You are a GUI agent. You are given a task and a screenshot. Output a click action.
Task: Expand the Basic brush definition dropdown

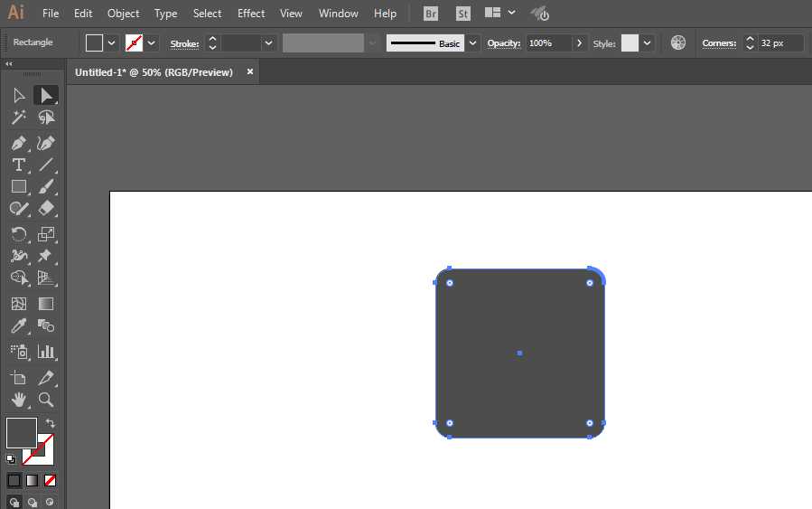473,42
